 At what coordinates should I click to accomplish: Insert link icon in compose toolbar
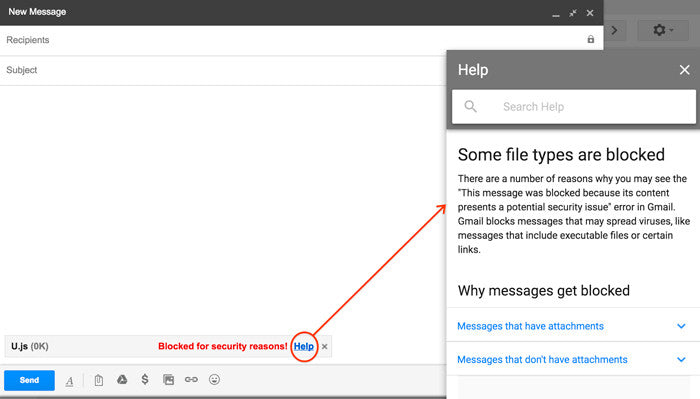(191, 380)
